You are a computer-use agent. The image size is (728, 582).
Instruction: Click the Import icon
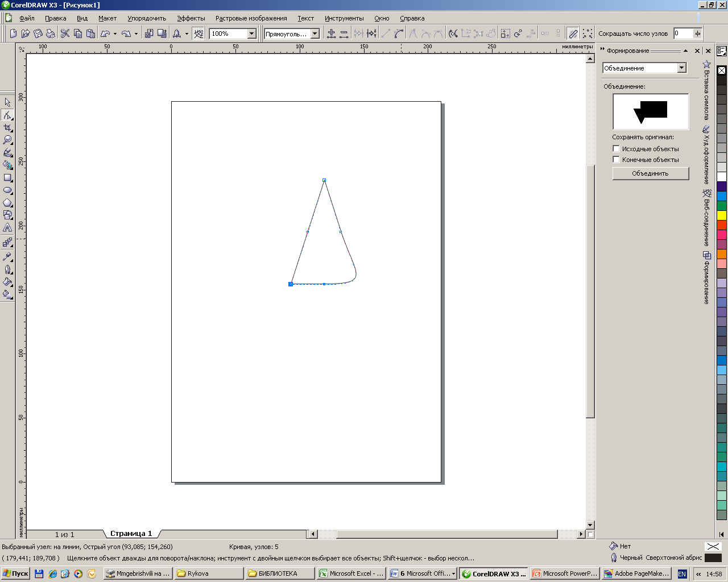point(149,34)
